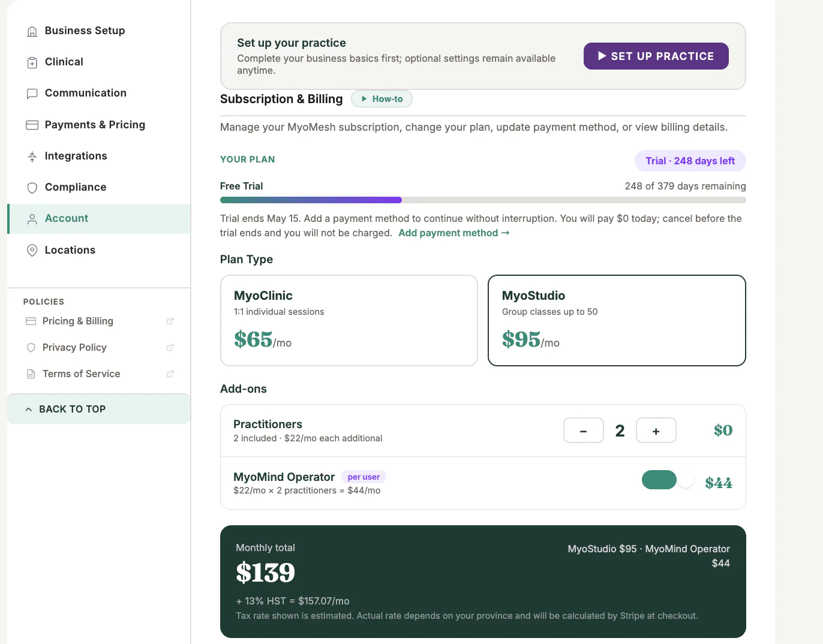Select the Account sidebar item
The height and width of the screenshot is (644, 823).
99,218
